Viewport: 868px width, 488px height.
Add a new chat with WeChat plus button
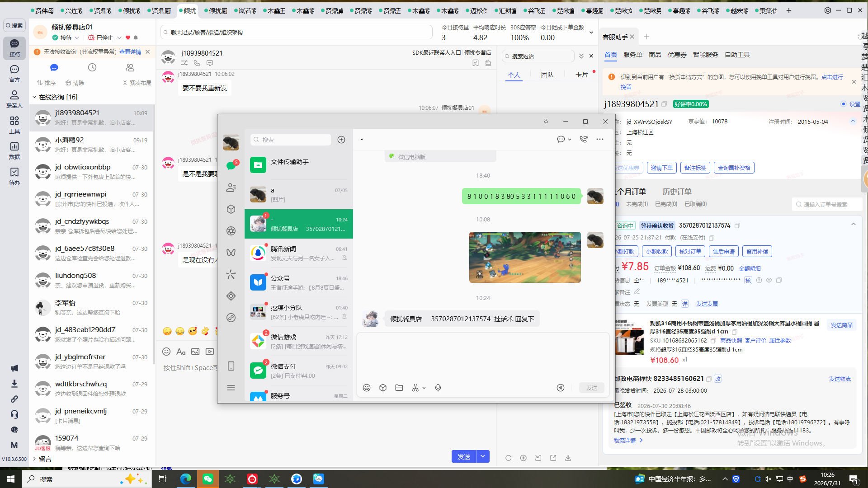click(341, 140)
